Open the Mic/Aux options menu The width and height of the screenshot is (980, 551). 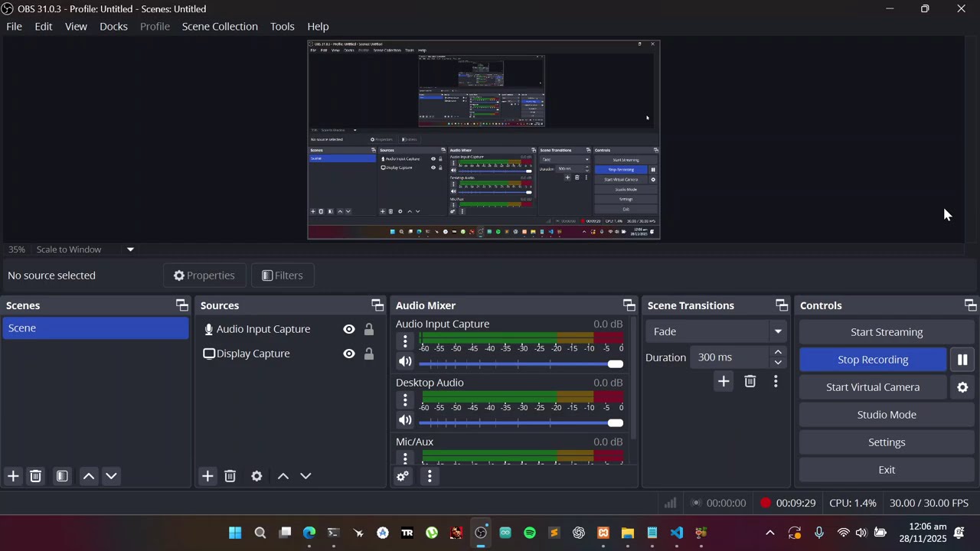coord(405,458)
